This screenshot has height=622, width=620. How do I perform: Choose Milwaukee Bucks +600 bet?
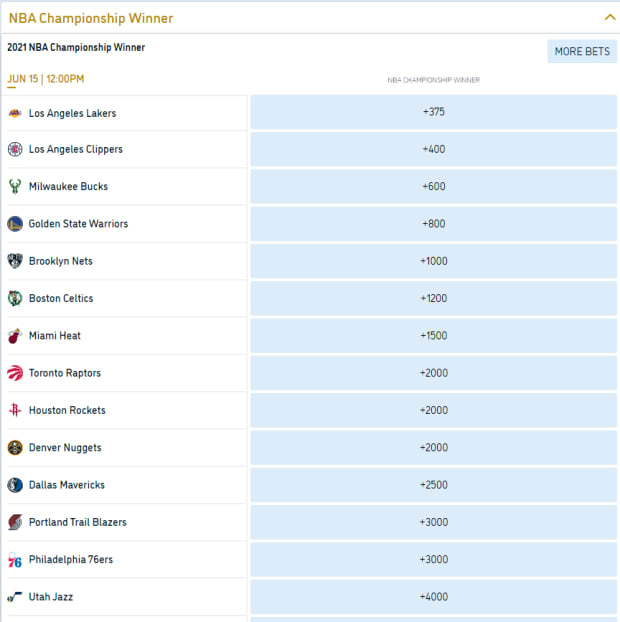click(x=433, y=187)
